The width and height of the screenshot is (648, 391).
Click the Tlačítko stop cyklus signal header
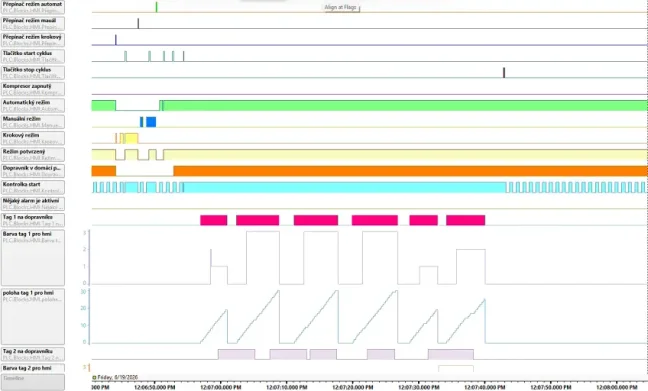tap(33, 73)
